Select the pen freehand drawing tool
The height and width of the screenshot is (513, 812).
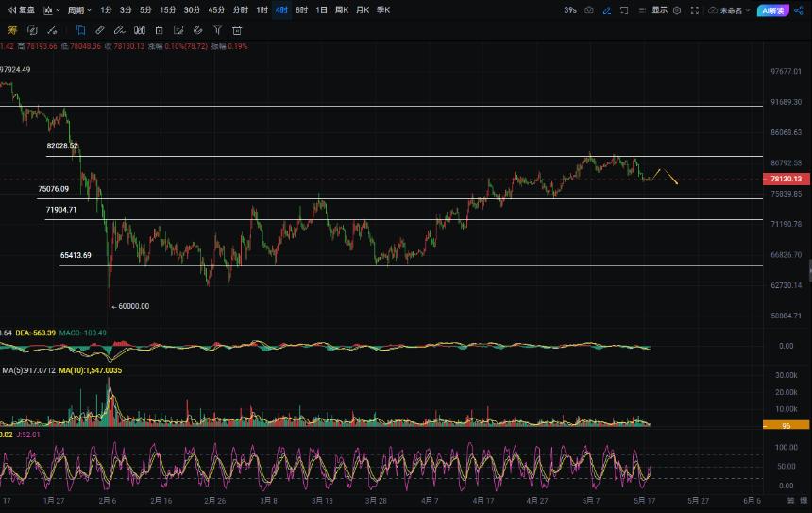[x=120, y=30]
